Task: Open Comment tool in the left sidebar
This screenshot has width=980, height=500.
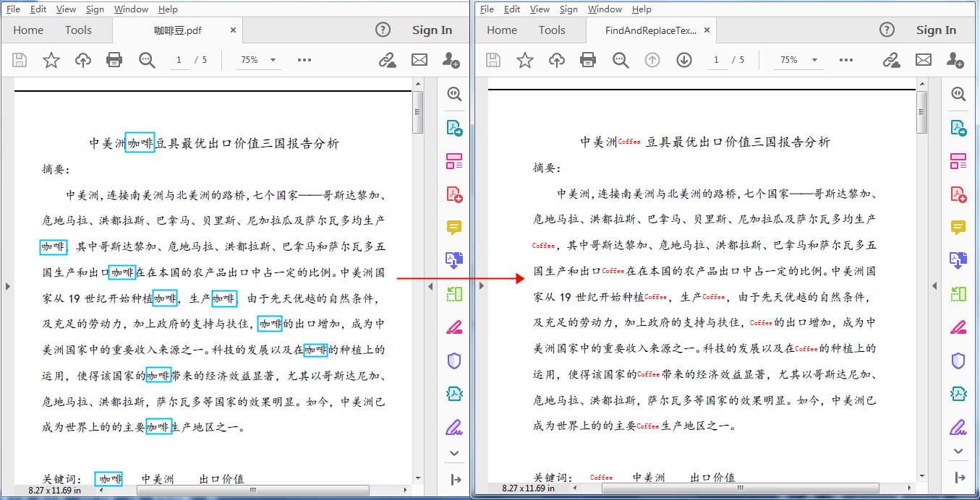Action: pyautogui.click(x=454, y=228)
